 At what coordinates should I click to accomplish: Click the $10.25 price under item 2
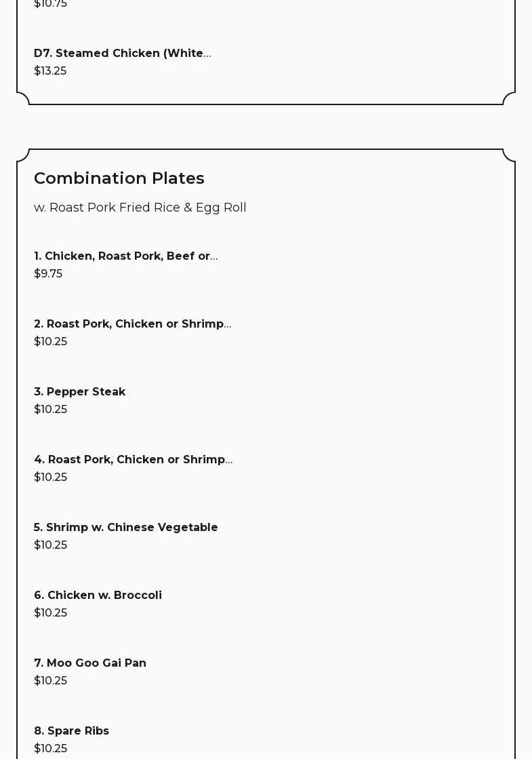point(50,341)
